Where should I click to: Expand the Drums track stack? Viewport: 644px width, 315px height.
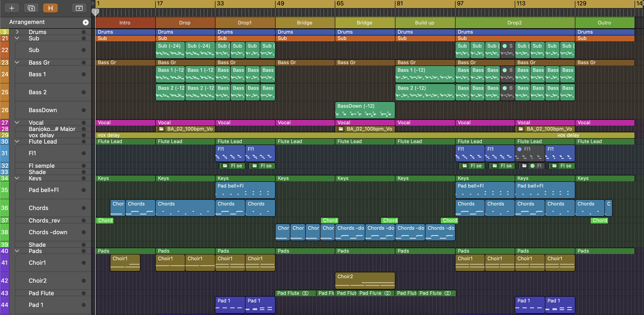[x=17, y=32]
